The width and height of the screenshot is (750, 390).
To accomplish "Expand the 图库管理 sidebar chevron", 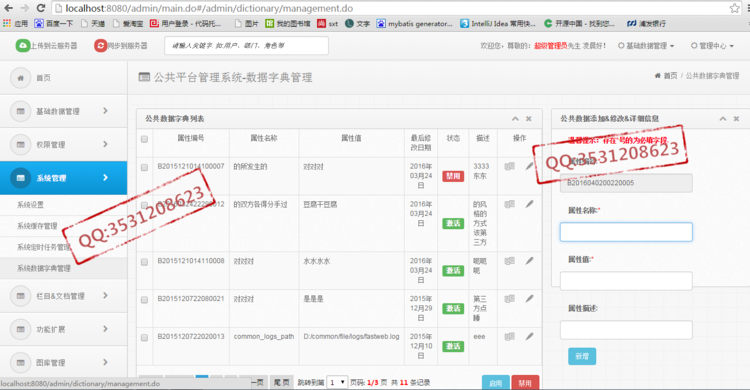I will tap(105, 362).
